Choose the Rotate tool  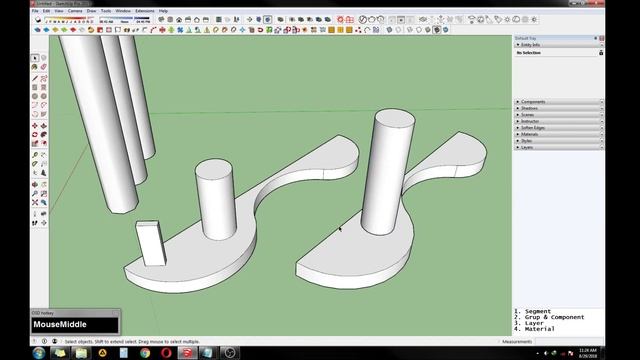pos(35,135)
